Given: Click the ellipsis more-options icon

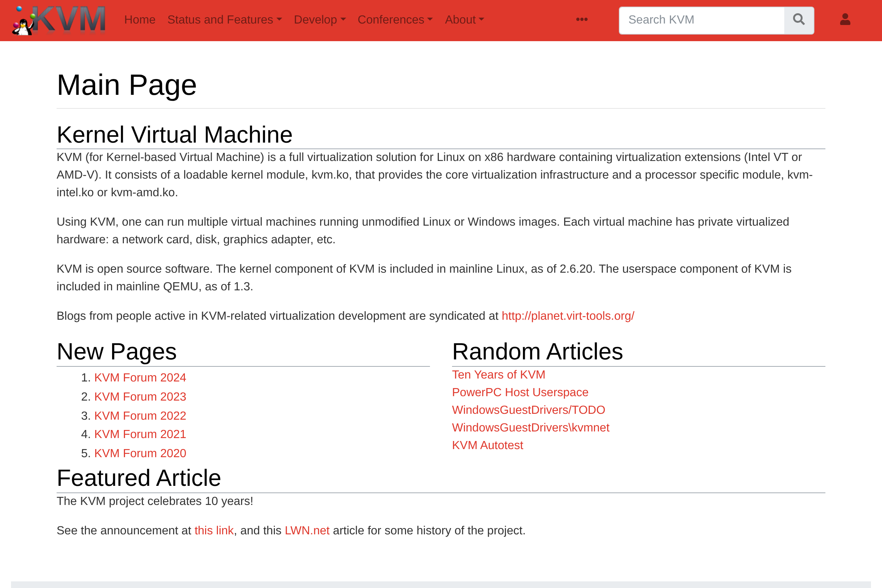Looking at the screenshot, I should coord(581,20).
